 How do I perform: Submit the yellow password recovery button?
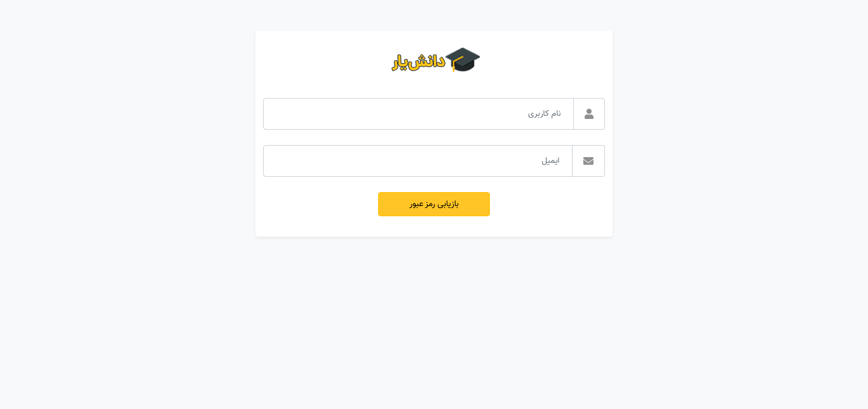434,204
